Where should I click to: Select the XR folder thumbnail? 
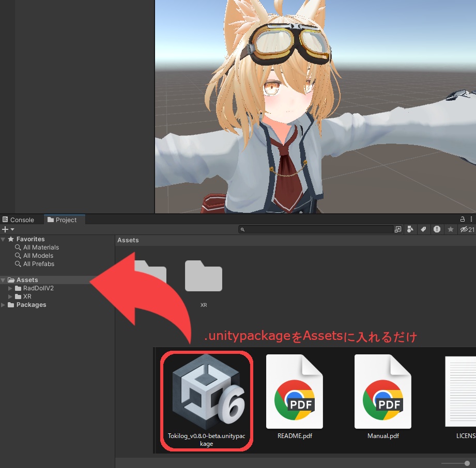[x=203, y=276]
